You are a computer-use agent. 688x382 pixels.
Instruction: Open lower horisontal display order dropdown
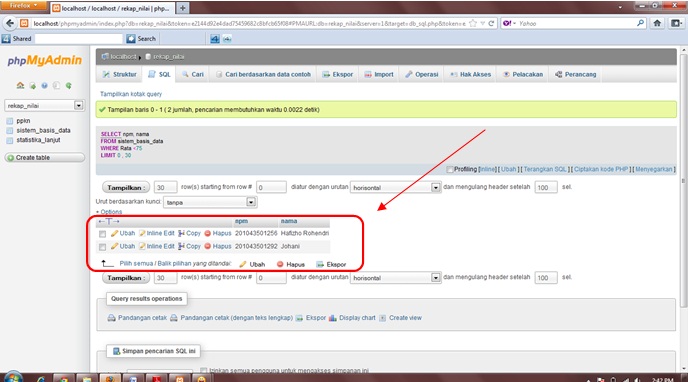(x=395, y=278)
